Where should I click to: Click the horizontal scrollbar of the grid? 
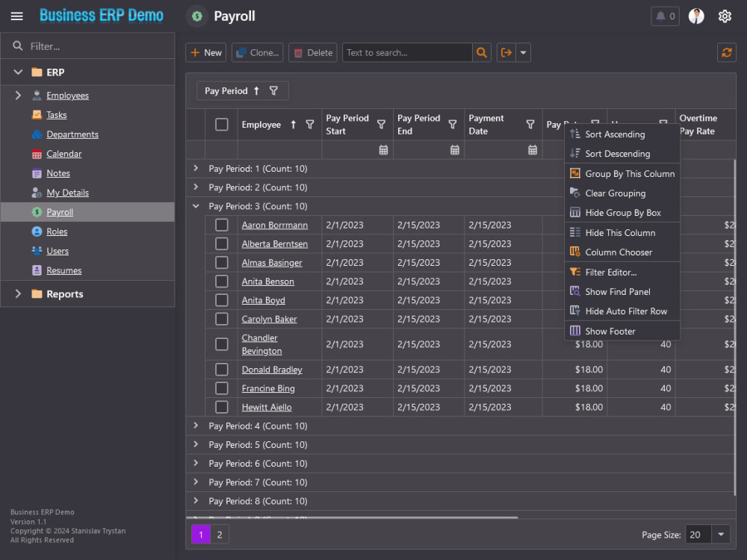coord(353,517)
